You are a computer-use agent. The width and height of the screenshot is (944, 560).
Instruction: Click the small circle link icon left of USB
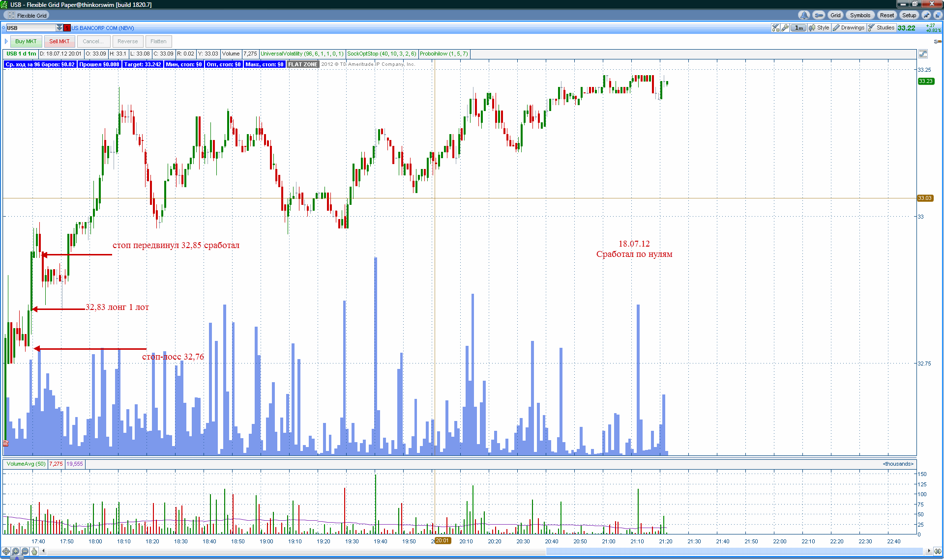point(4,28)
